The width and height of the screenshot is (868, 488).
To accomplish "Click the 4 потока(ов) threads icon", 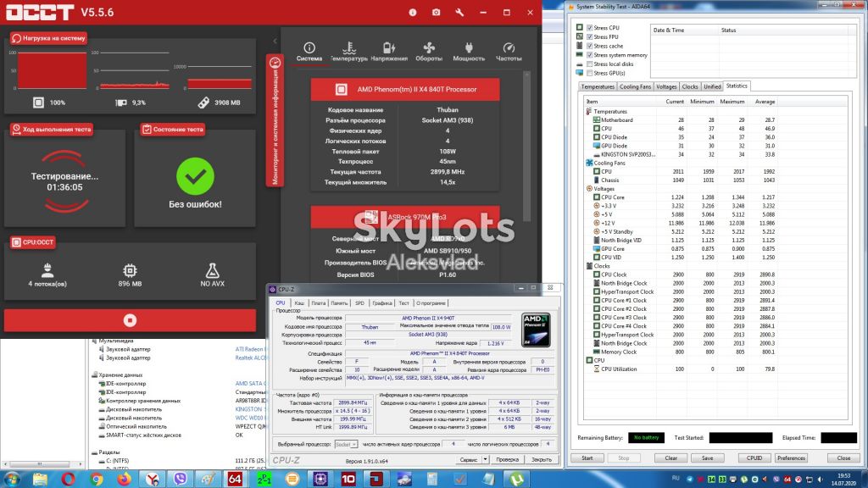I will click(x=47, y=270).
